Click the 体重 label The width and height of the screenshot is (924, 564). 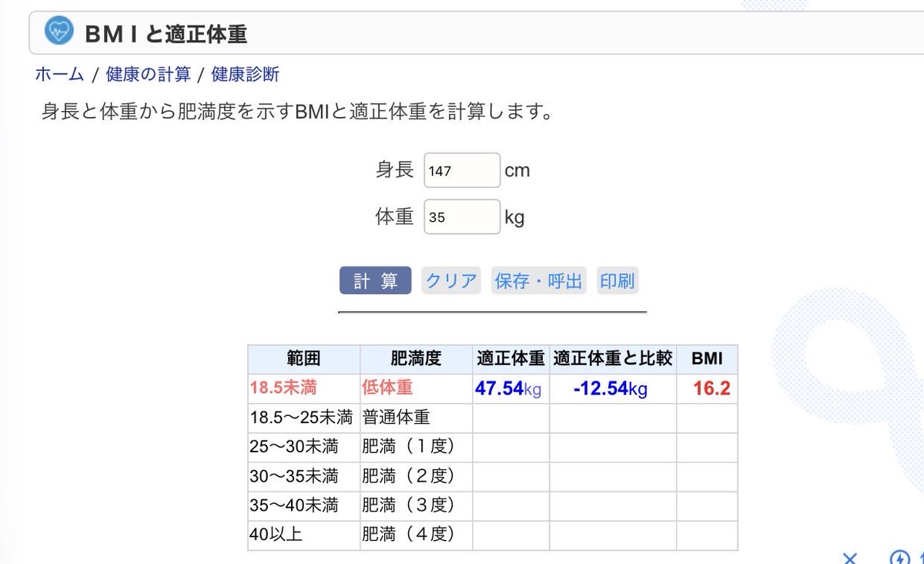(x=394, y=217)
